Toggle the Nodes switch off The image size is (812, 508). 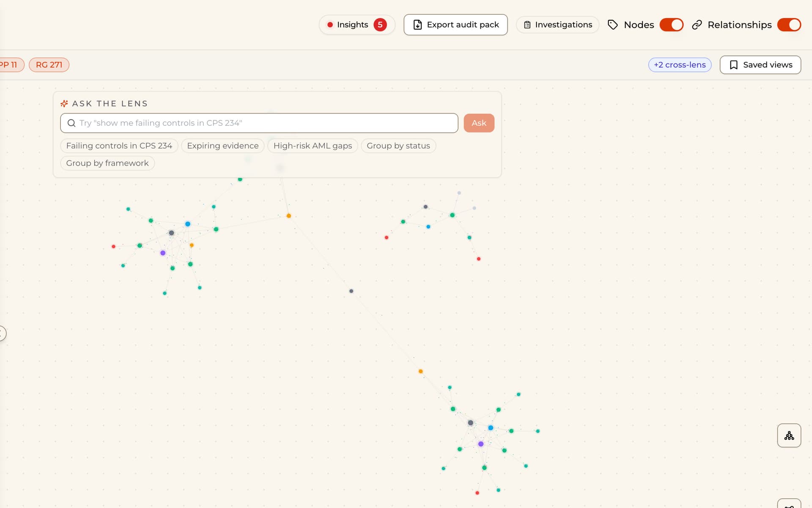click(671, 25)
